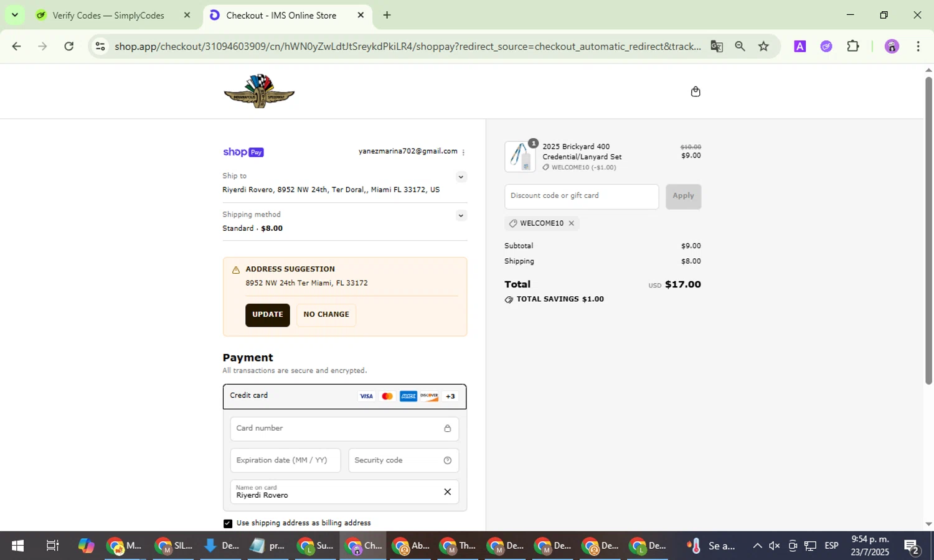This screenshot has width=934, height=560.
Task: Open the account options next to email
Action: (x=463, y=152)
